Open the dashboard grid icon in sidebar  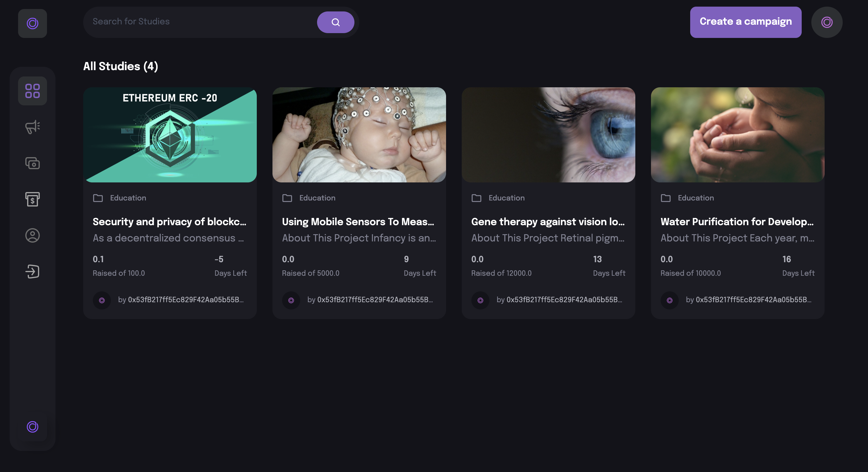(x=32, y=91)
